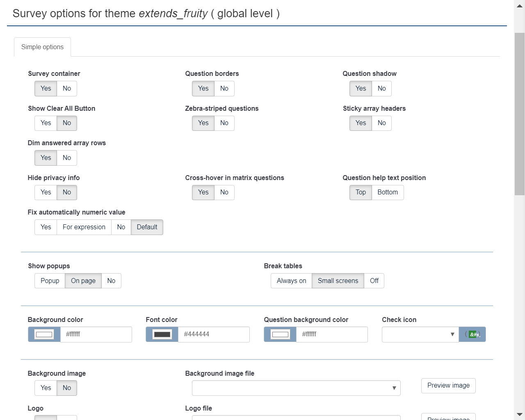This screenshot has width=525, height=420.
Task: Open Font color swatch picker
Action: (162, 334)
